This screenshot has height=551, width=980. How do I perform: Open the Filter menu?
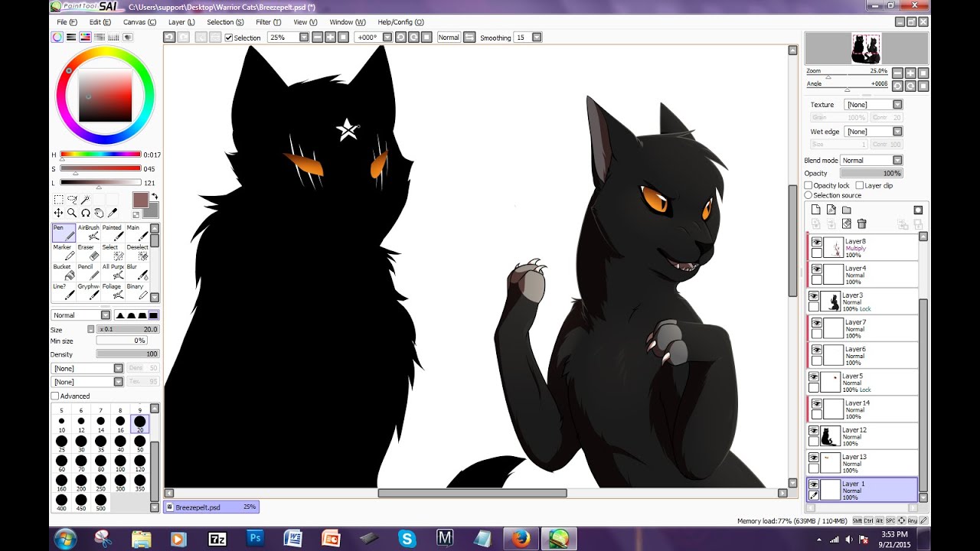point(268,22)
